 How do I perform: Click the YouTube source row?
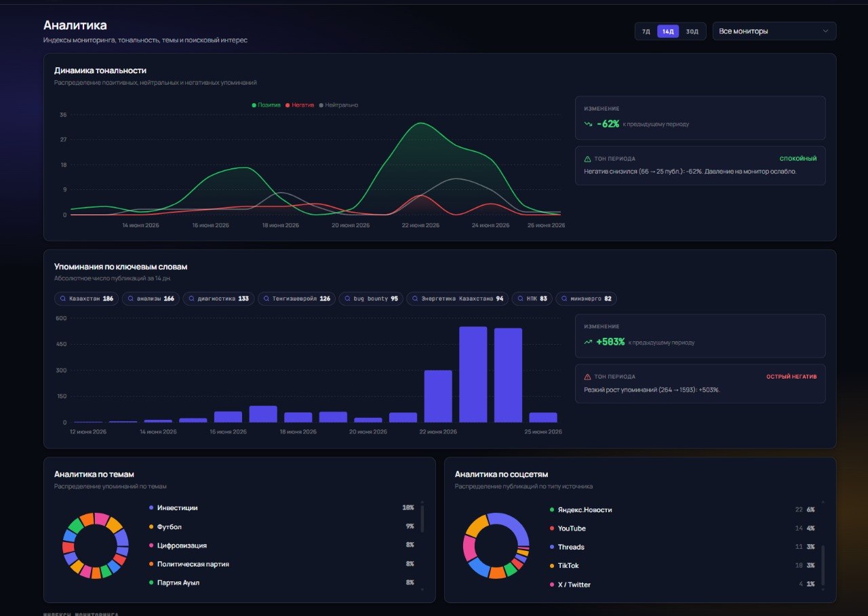coord(682,528)
